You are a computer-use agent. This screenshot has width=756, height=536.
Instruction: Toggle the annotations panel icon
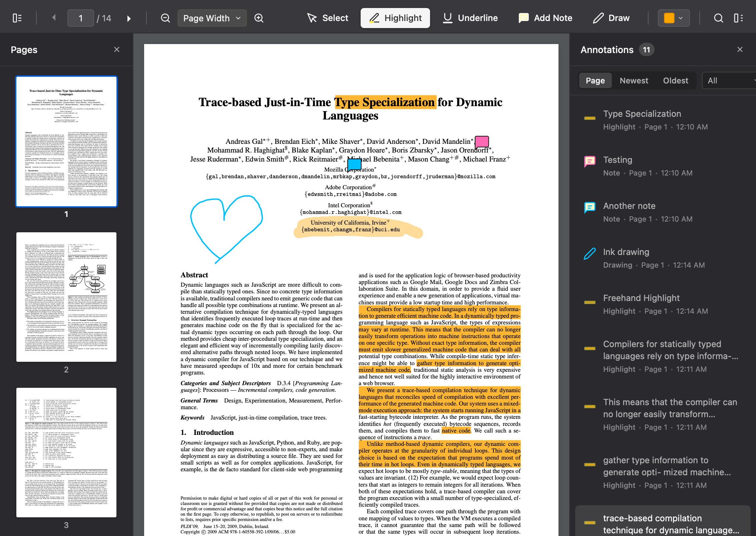tap(739, 18)
